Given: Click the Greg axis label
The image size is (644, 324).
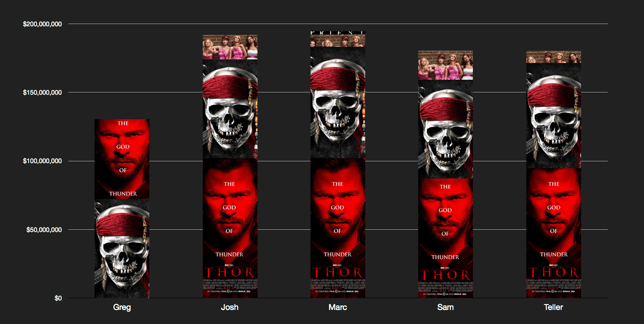Looking at the screenshot, I should [x=122, y=308].
